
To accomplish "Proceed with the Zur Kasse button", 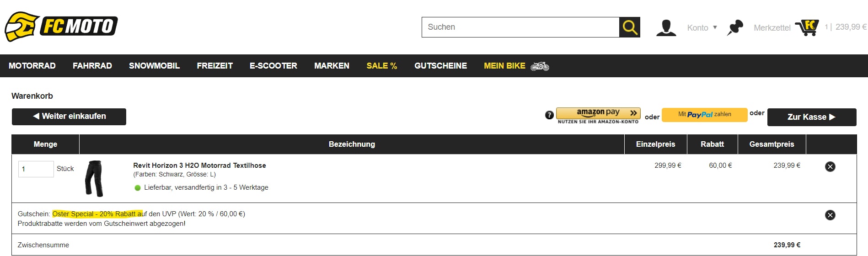I will pos(811,117).
